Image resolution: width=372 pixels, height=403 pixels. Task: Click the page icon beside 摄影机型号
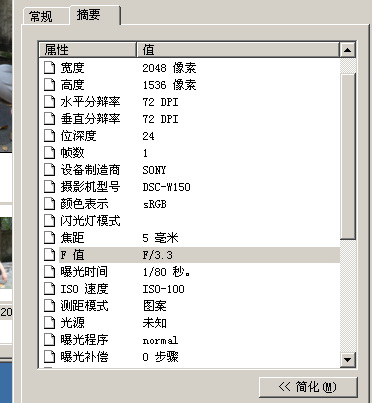point(49,187)
